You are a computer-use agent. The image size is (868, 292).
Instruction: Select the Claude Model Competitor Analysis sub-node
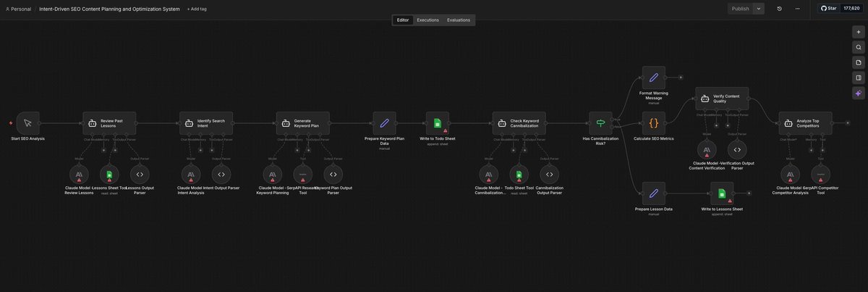pos(791,174)
